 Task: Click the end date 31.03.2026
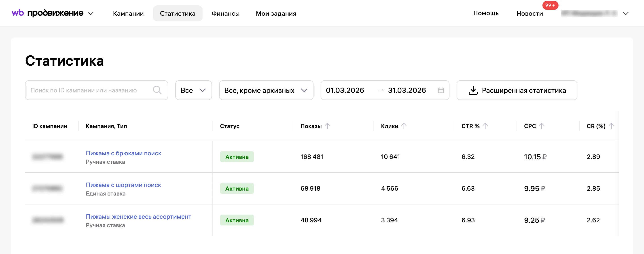pyautogui.click(x=407, y=90)
